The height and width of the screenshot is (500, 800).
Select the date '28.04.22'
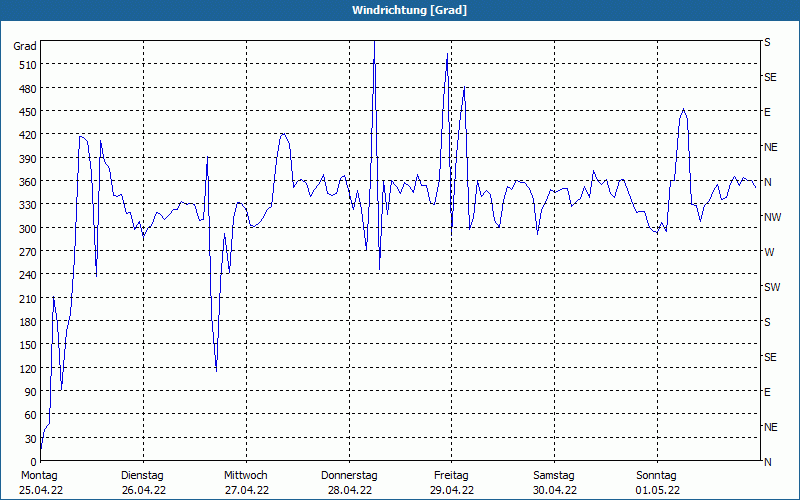point(349,490)
